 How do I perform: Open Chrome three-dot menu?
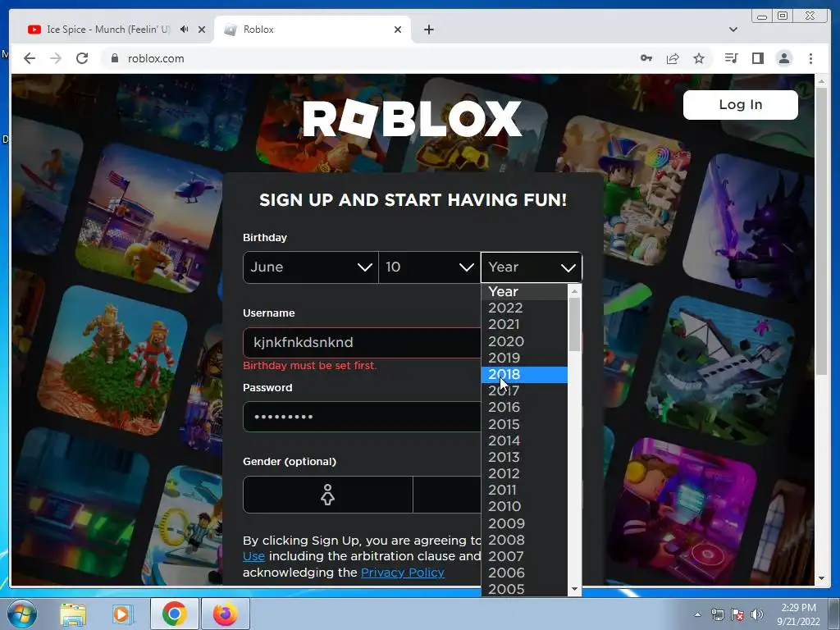[810, 58]
